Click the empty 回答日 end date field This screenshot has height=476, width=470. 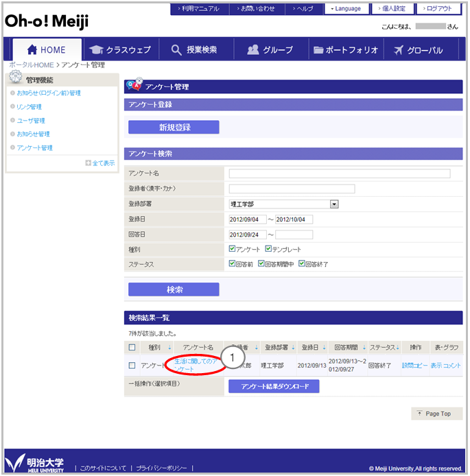[x=294, y=235]
